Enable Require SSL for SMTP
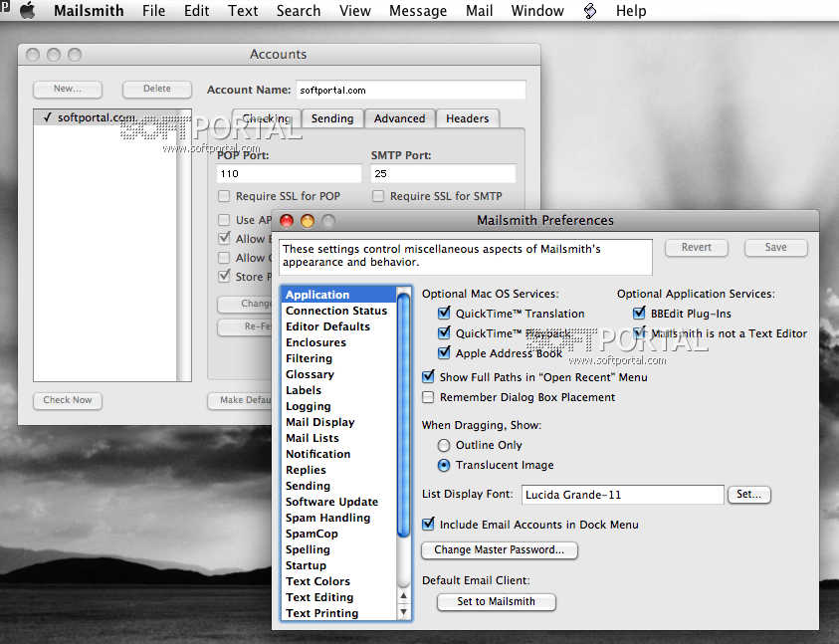The width and height of the screenshot is (839, 644). (x=378, y=196)
